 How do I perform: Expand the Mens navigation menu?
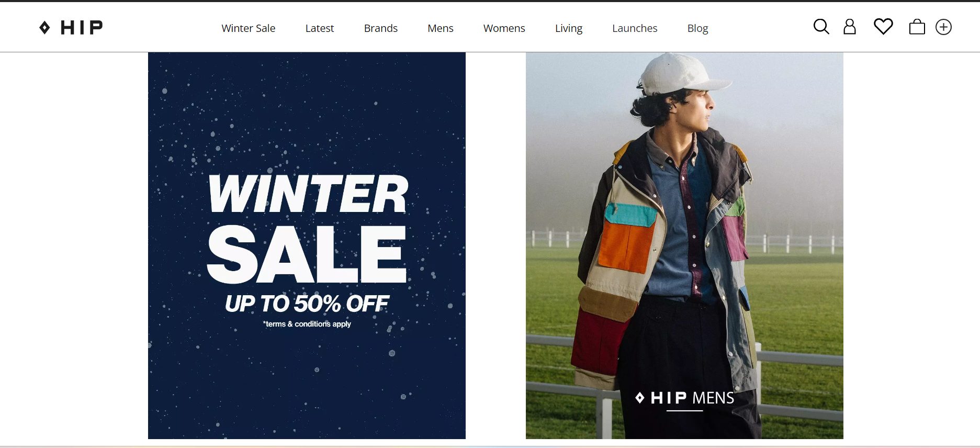tap(441, 28)
